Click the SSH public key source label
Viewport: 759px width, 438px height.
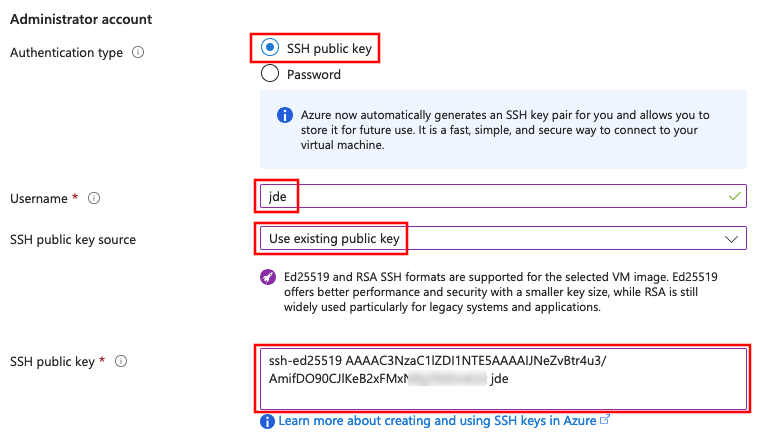click(72, 240)
